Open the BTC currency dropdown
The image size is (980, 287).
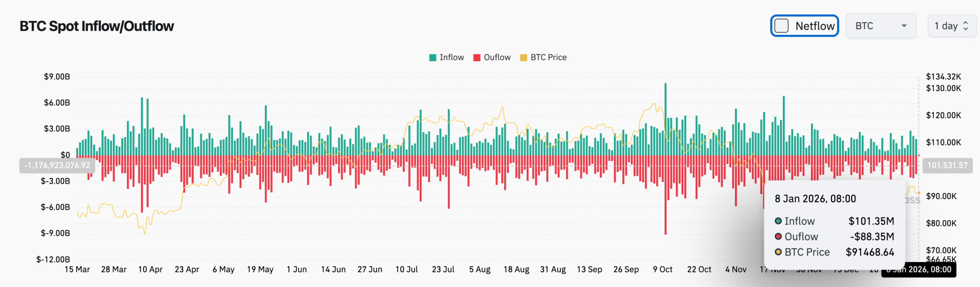coord(880,26)
